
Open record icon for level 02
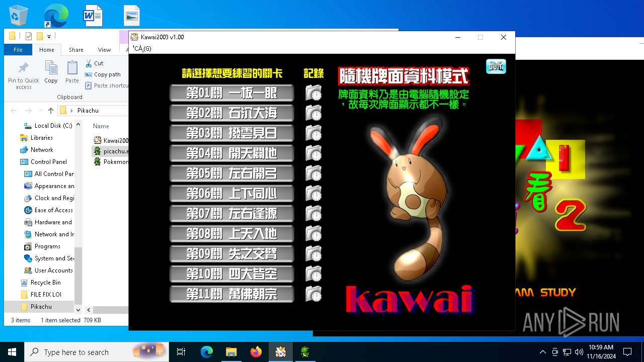pyautogui.click(x=313, y=113)
